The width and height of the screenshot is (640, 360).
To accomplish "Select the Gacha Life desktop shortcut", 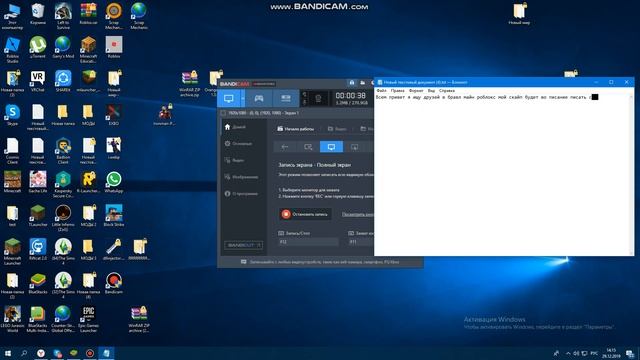I will pyautogui.click(x=38, y=182).
